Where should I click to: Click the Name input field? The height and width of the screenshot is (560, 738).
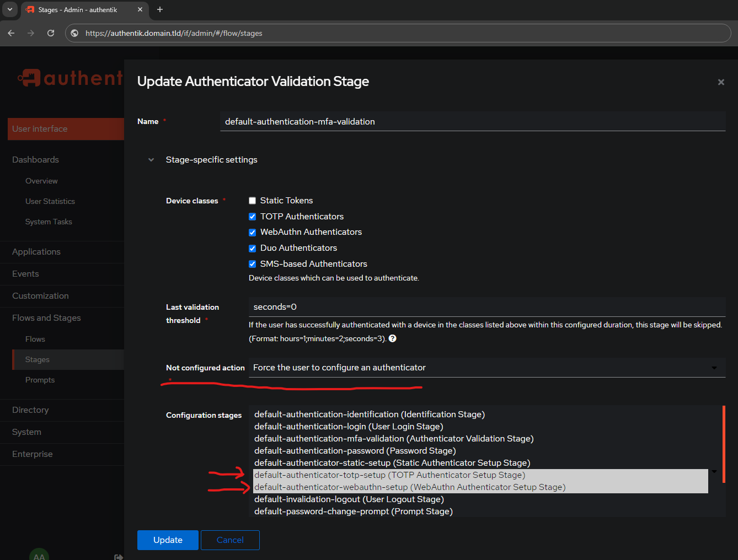[x=473, y=121]
